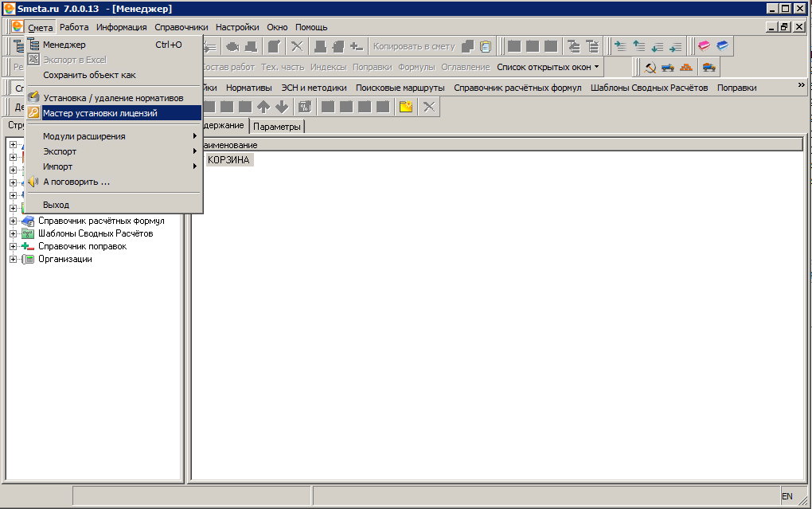The height and width of the screenshot is (509, 812).
Task: Click the copy pages icon after 'Копировать в смету'
Action: [467, 46]
